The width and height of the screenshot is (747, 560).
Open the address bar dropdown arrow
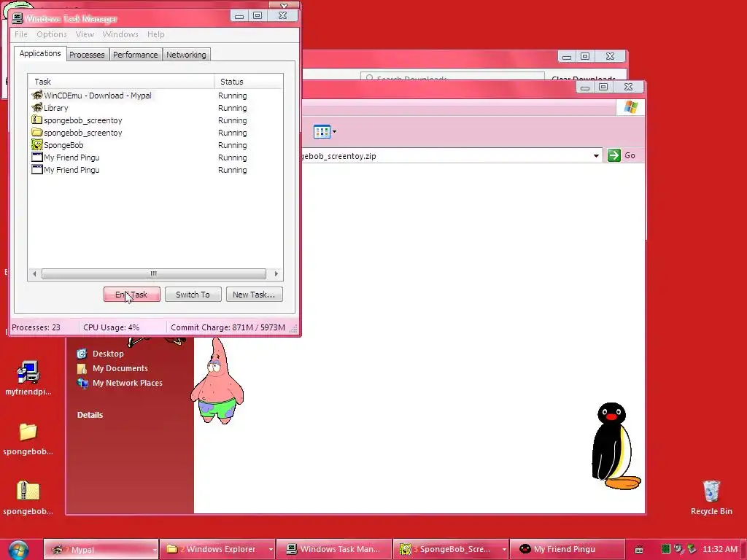596,156
